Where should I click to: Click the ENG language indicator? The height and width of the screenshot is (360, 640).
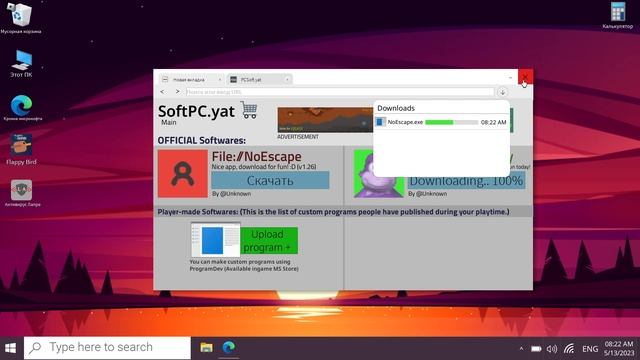[x=590, y=349]
